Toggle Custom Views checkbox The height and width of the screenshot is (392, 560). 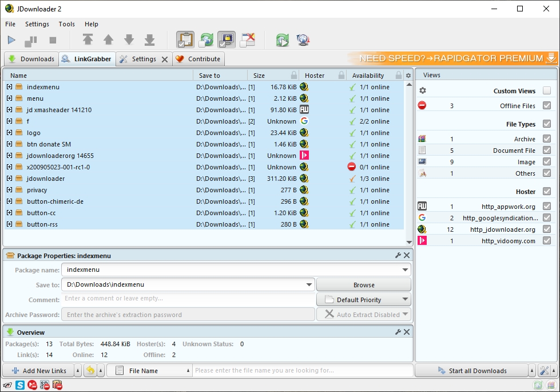click(x=546, y=90)
